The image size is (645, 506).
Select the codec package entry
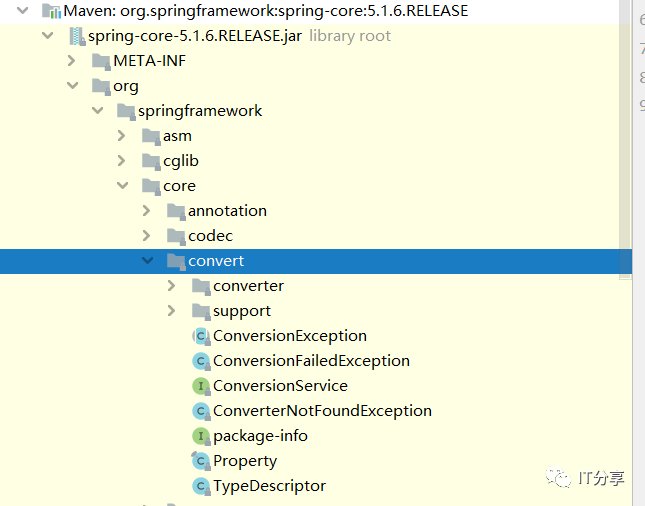pyautogui.click(x=210, y=236)
